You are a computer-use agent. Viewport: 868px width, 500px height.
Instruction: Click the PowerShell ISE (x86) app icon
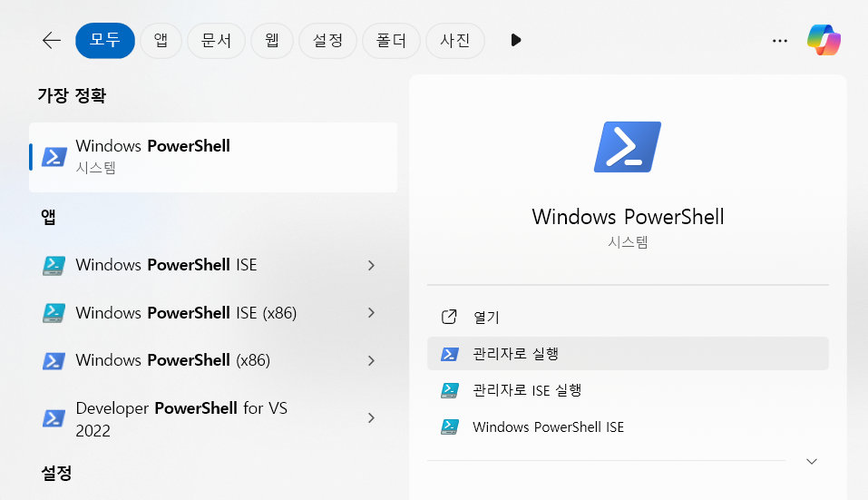[x=54, y=313]
